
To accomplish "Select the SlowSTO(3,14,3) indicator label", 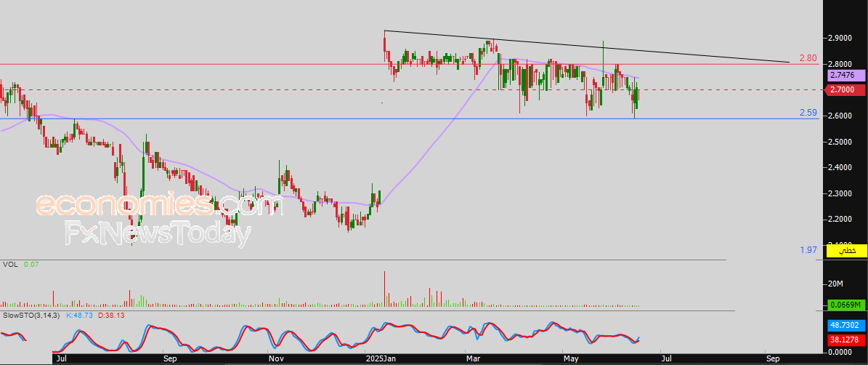I will coord(31,315).
